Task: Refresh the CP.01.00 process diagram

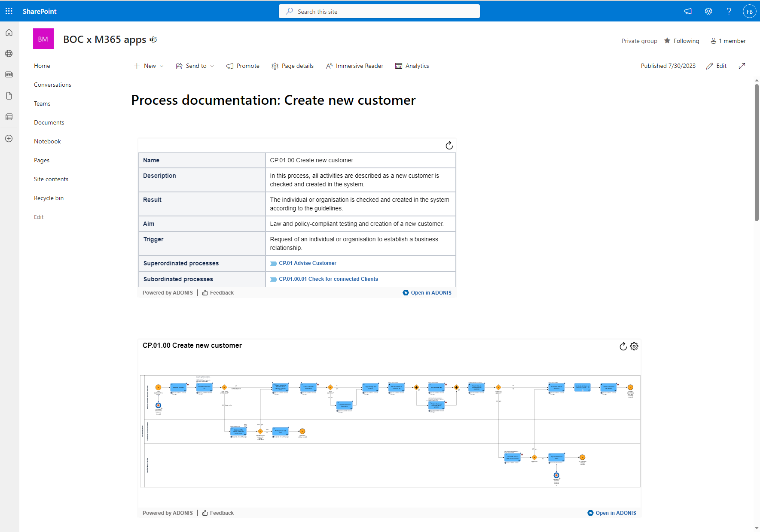Action: pyautogui.click(x=623, y=346)
